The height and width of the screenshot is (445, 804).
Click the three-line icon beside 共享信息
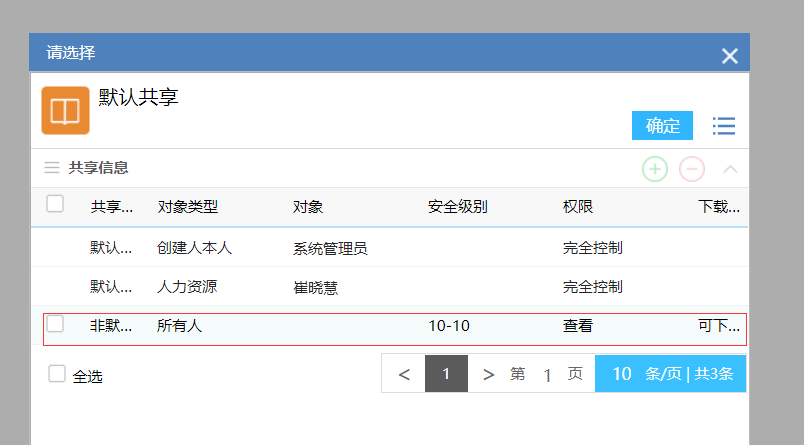click(x=52, y=168)
